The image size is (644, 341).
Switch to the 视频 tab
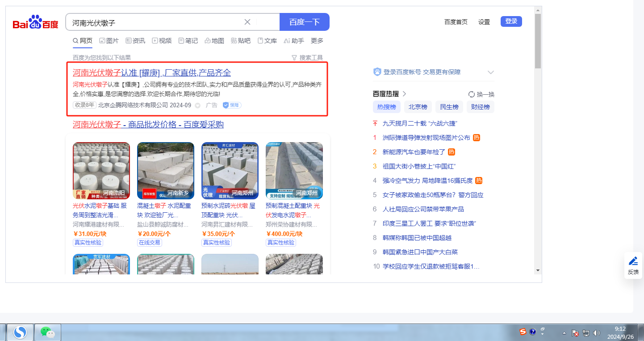pos(162,41)
